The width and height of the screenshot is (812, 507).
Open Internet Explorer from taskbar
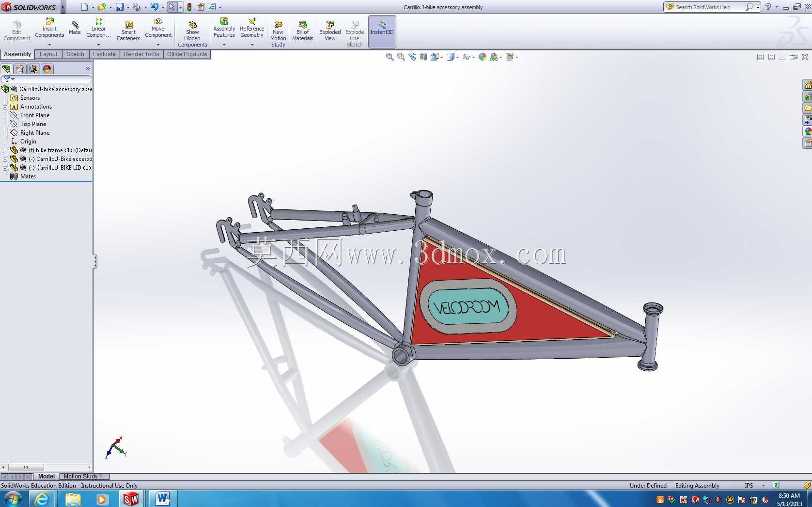click(x=42, y=499)
